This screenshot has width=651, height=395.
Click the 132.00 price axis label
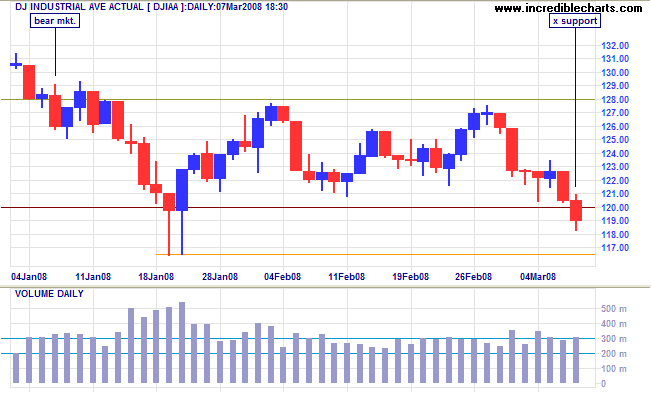pos(615,45)
